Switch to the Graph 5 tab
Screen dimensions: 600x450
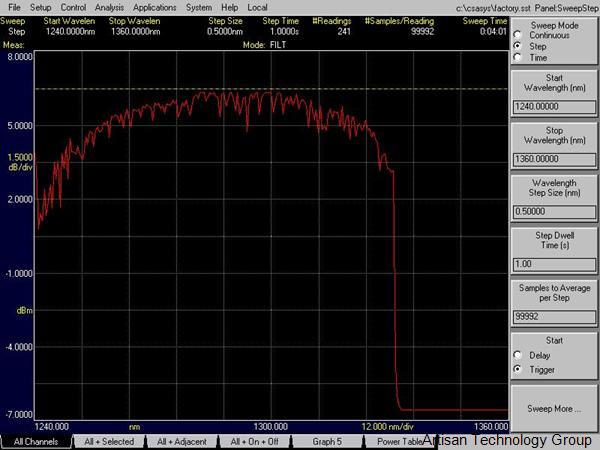[x=326, y=441]
